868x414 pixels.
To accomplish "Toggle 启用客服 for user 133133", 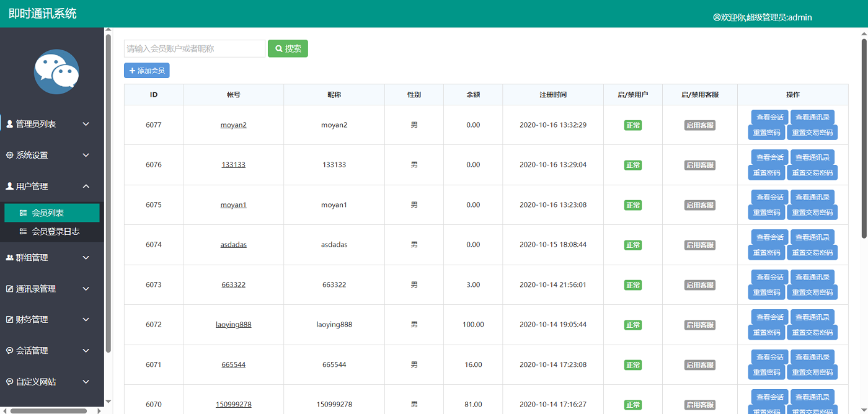I will (x=699, y=165).
